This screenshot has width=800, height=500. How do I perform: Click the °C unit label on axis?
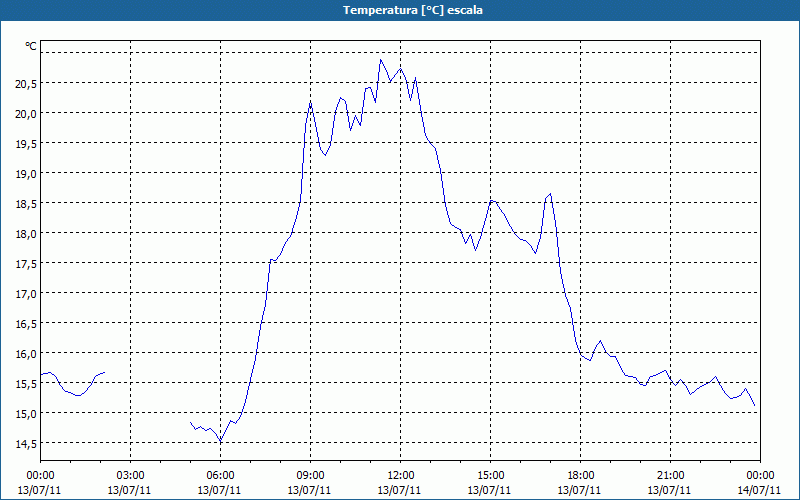[x=31, y=46]
